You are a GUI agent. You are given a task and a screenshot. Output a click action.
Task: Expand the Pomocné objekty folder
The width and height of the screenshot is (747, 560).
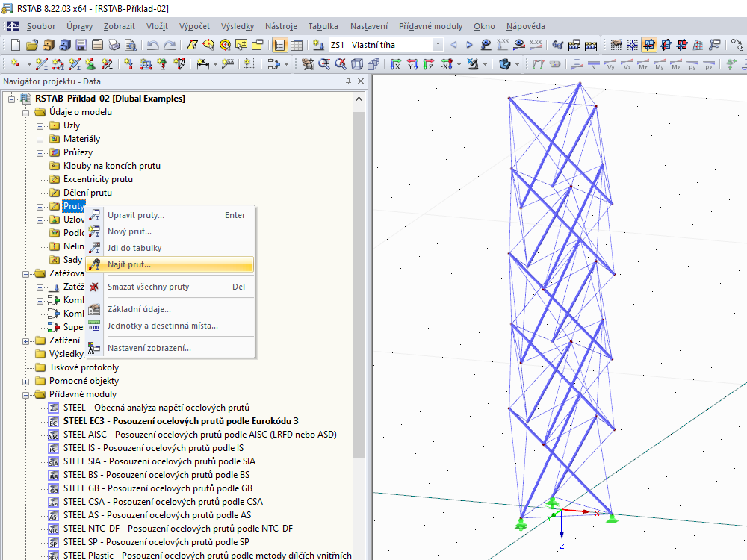[25, 382]
